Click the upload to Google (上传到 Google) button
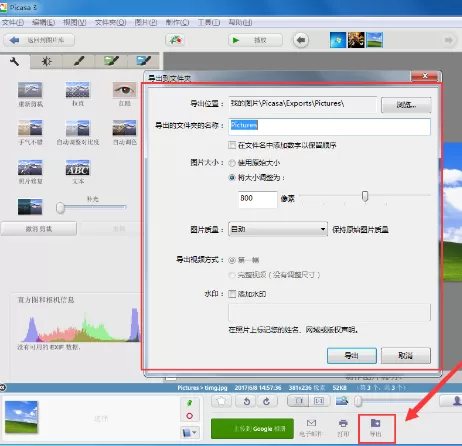Viewport: 462px width, 446px height. click(x=252, y=429)
